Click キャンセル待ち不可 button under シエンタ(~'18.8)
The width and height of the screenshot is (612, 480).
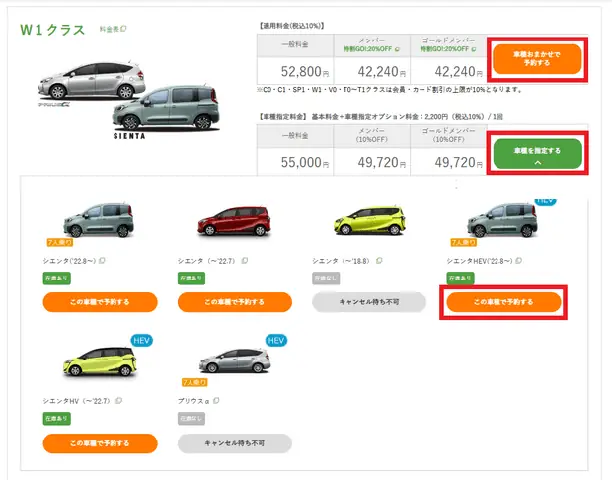tap(369, 302)
